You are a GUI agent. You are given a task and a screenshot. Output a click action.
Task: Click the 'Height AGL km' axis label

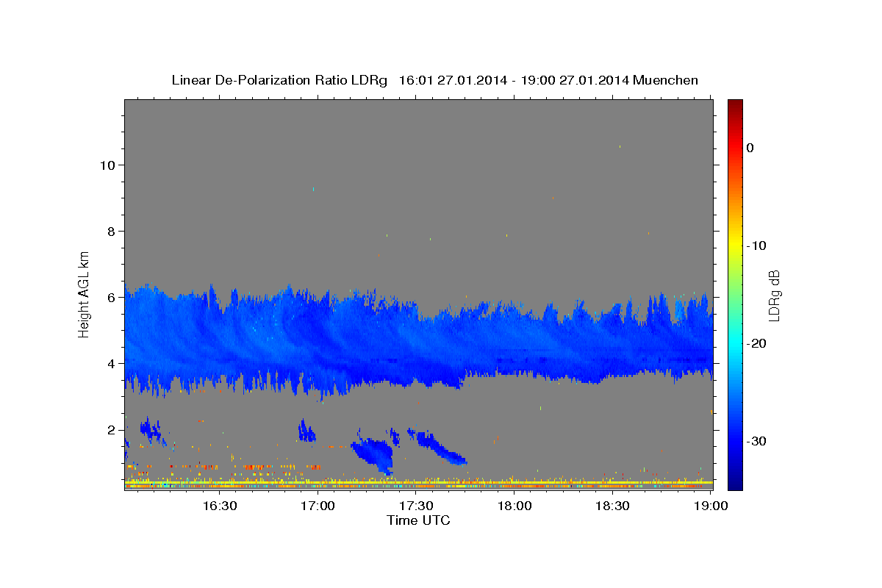(x=85, y=295)
